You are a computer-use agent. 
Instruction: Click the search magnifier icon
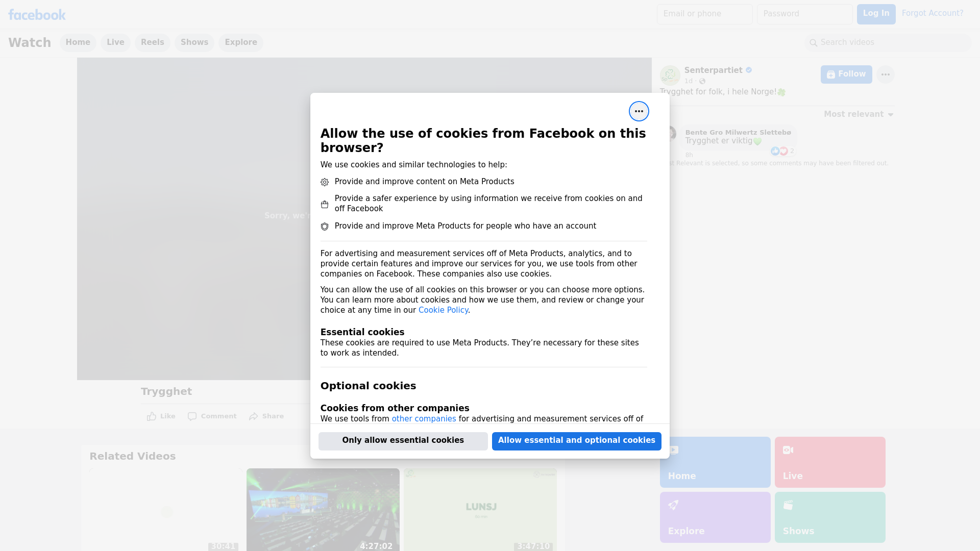813,43
